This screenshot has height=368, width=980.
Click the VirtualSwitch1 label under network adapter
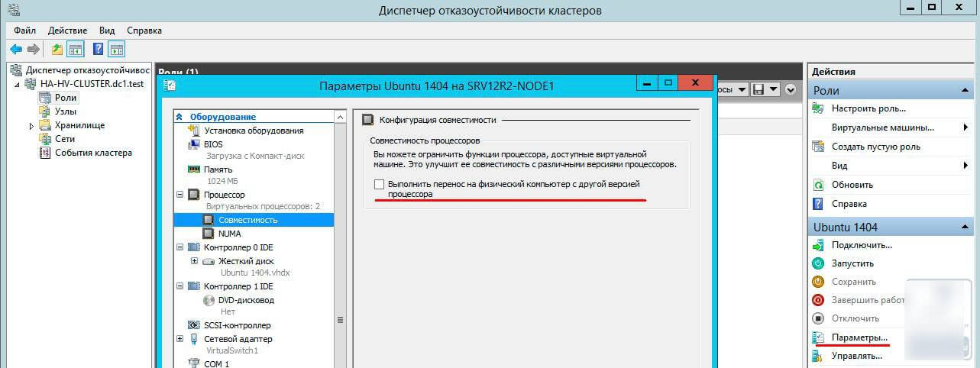[233, 350]
